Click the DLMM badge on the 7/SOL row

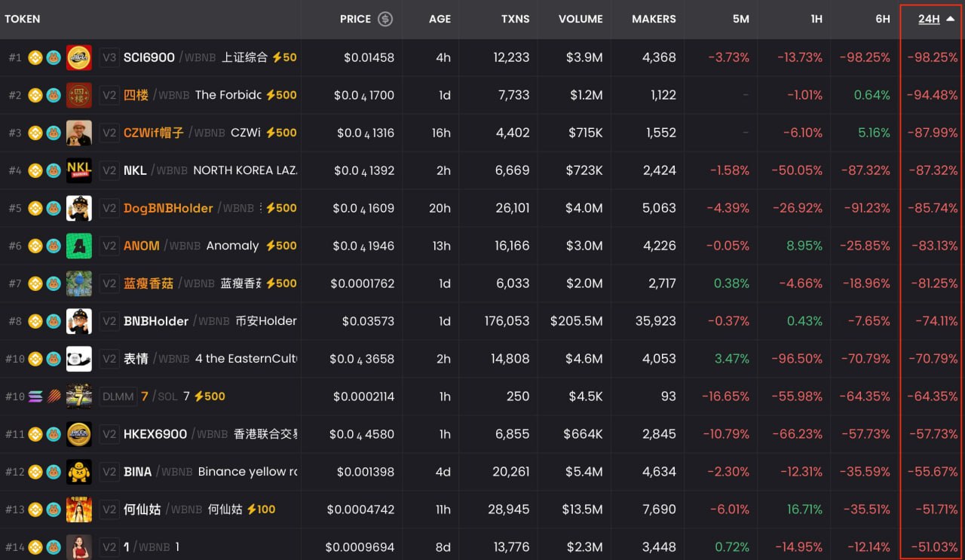pos(117,396)
